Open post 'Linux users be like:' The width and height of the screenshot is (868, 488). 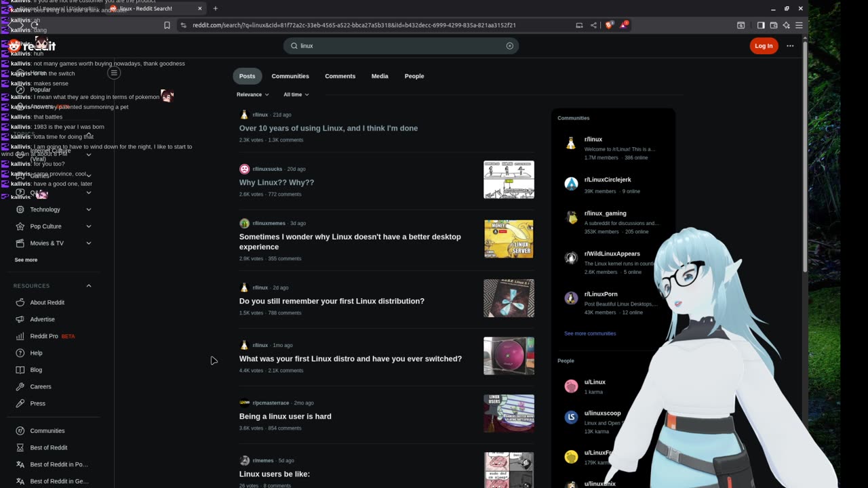point(275,474)
